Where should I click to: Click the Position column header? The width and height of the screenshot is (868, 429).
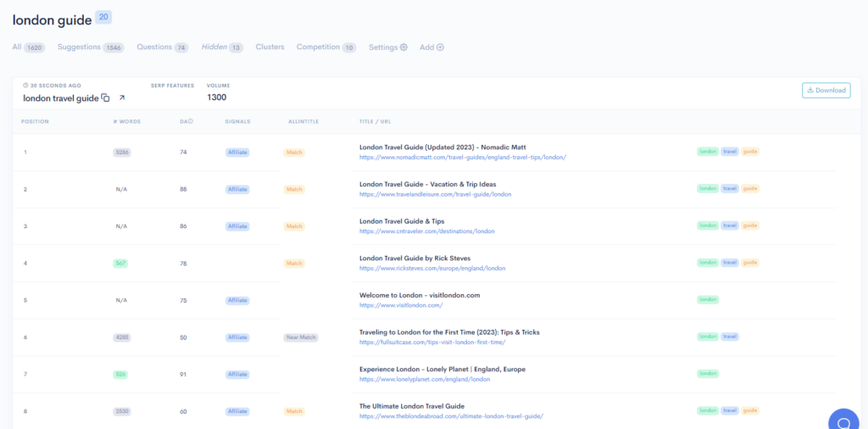(35, 121)
